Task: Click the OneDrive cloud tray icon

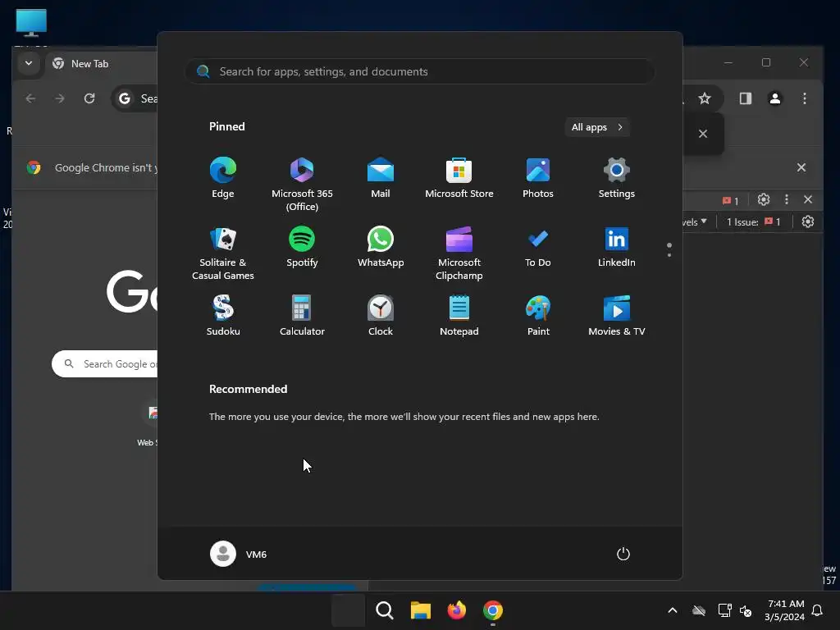Action: 699,610
